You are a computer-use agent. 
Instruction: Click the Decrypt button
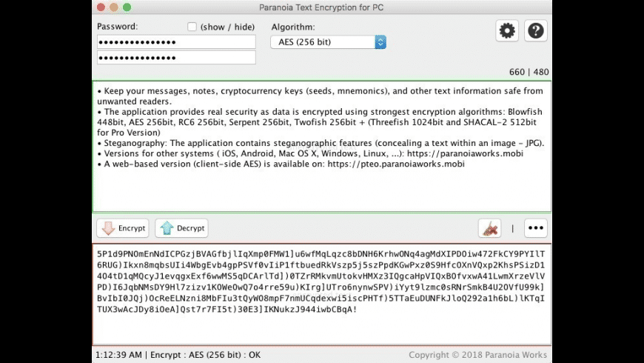(181, 228)
